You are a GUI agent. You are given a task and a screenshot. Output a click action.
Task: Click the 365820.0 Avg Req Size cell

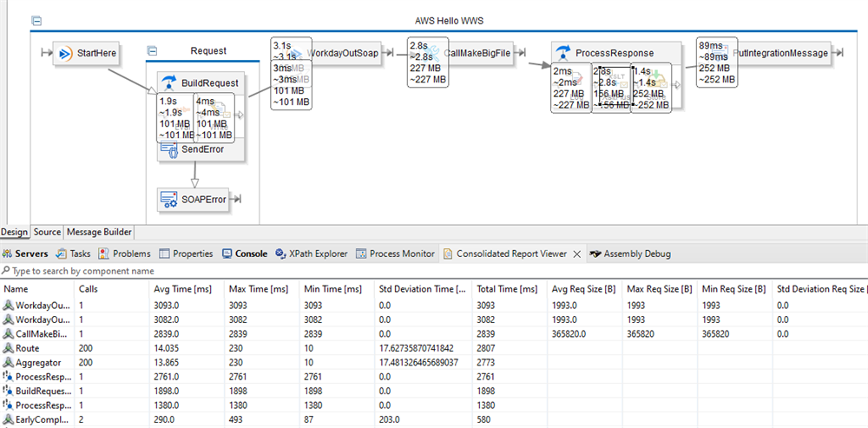584,334
